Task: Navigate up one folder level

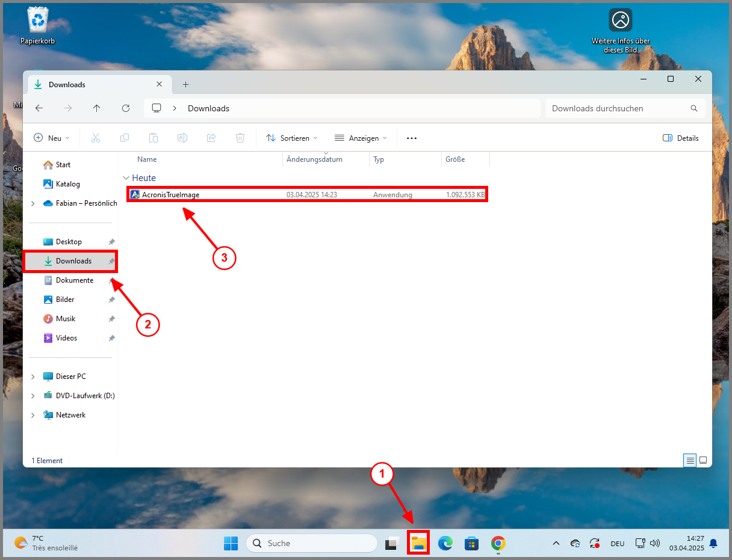Action: (97, 108)
